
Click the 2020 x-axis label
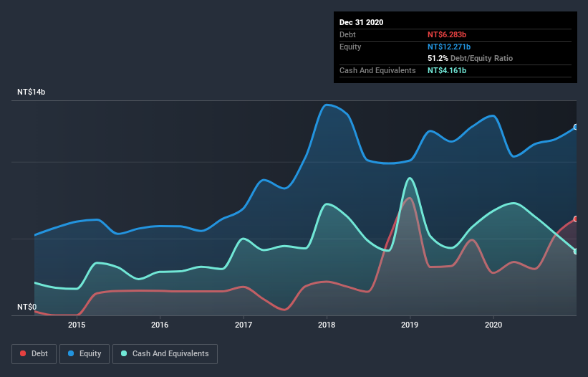tap(493, 325)
